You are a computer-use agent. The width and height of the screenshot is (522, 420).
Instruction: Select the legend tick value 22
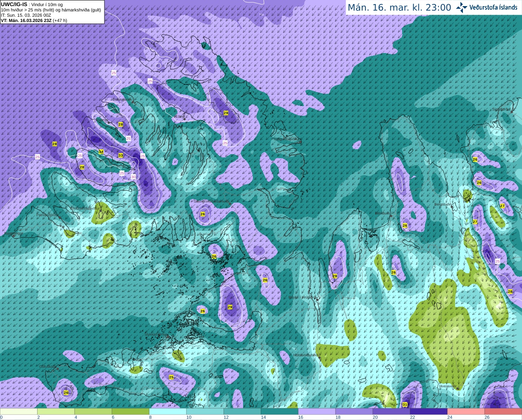[412, 418]
